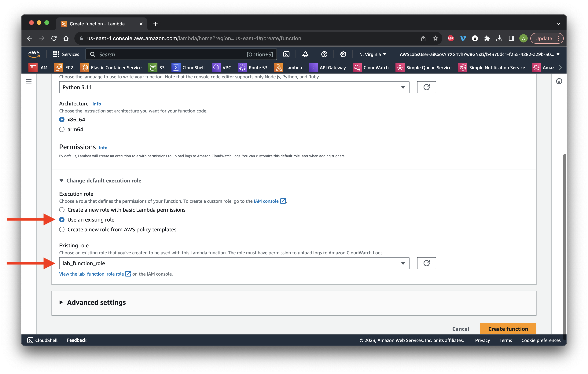This screenshot has width=588, height=374.
Task: Open the VPC service shortcut
Action: pos(222,68)
